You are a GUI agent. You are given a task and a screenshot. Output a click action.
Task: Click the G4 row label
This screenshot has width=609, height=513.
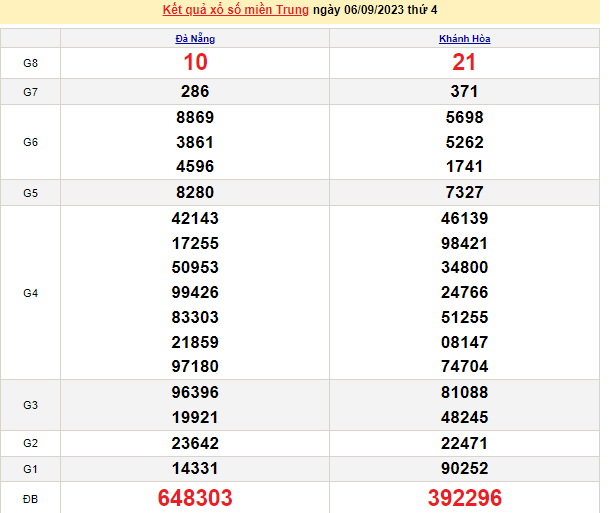tap(30, 293)
